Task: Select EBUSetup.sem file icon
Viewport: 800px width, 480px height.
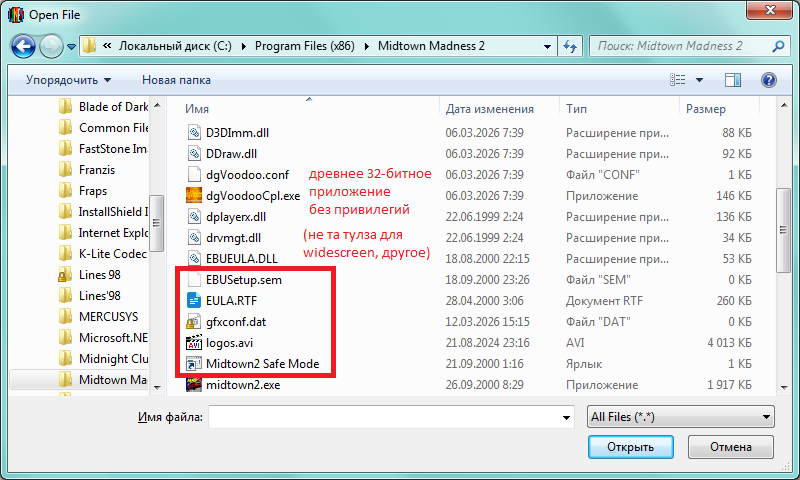Action: (x=194, y=280)
